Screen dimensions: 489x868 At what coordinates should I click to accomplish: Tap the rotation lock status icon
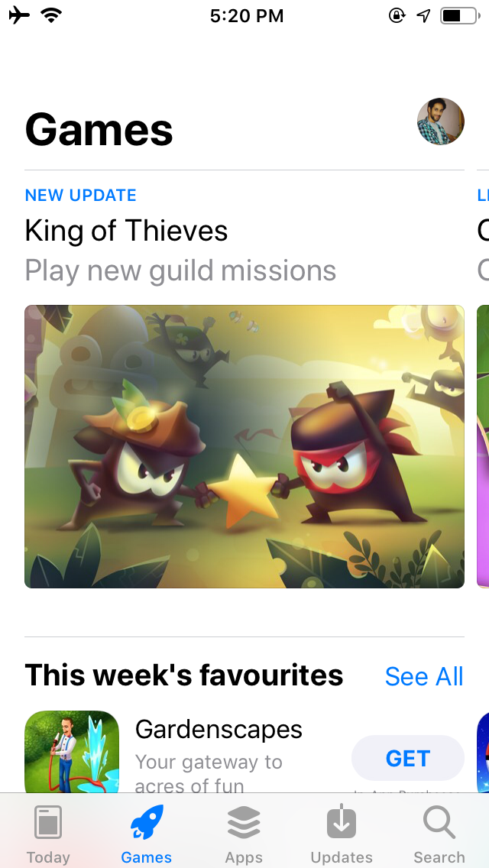pos(397,16)
